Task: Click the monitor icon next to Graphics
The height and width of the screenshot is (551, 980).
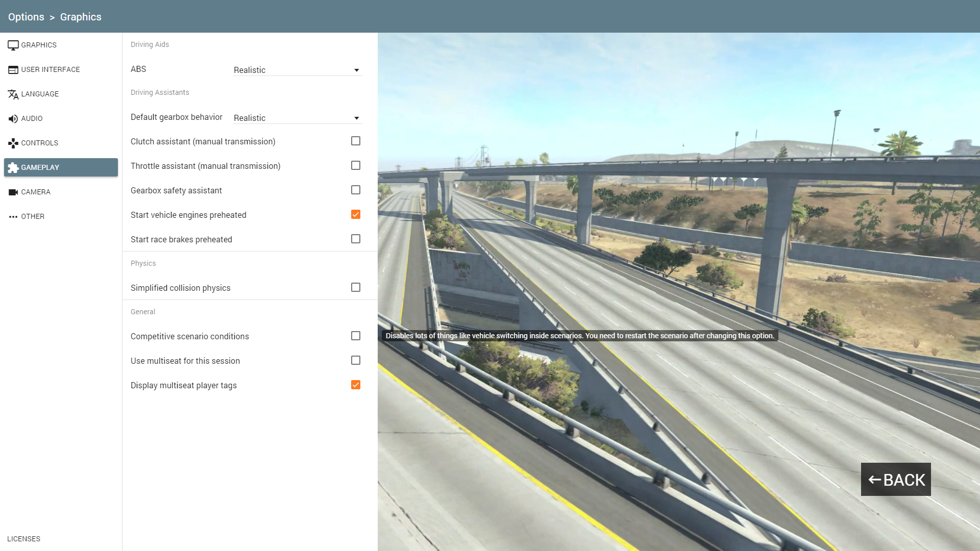Action: pyautogui.click(x=13, y=45)
